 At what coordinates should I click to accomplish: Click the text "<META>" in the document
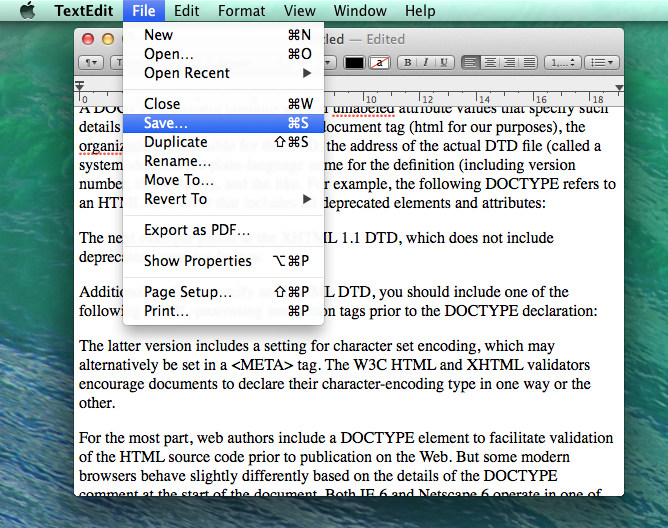point(262,365)
